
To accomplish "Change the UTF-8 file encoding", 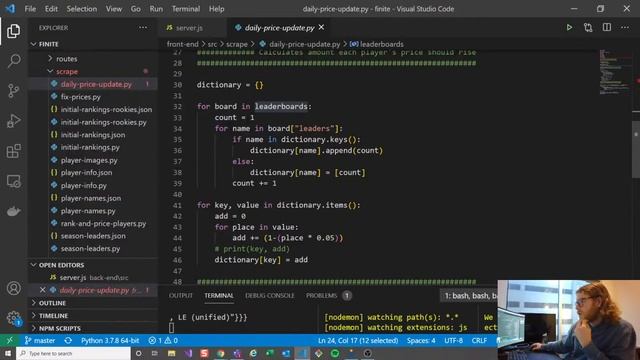I will [453, 340].
